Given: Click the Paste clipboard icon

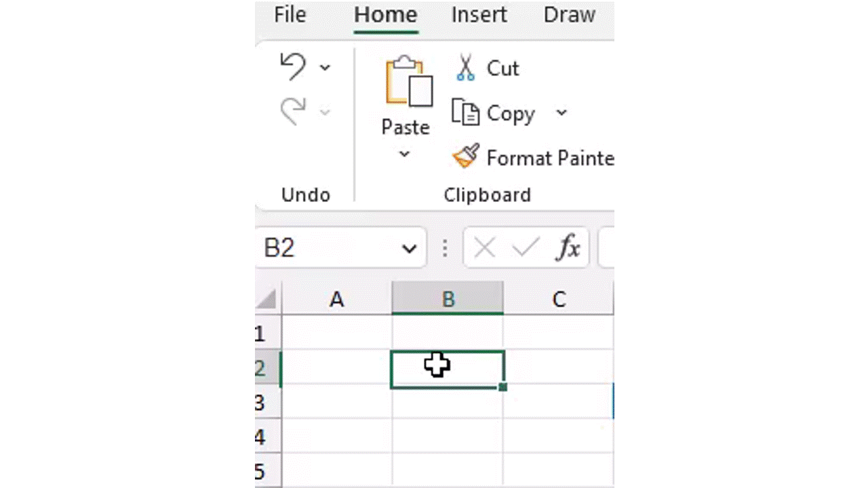Looking at the screenshot, I should pos(409,82).
